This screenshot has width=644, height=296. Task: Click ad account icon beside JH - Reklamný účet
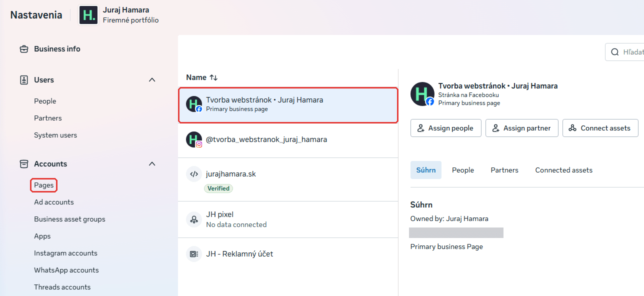tap(194, 254)
